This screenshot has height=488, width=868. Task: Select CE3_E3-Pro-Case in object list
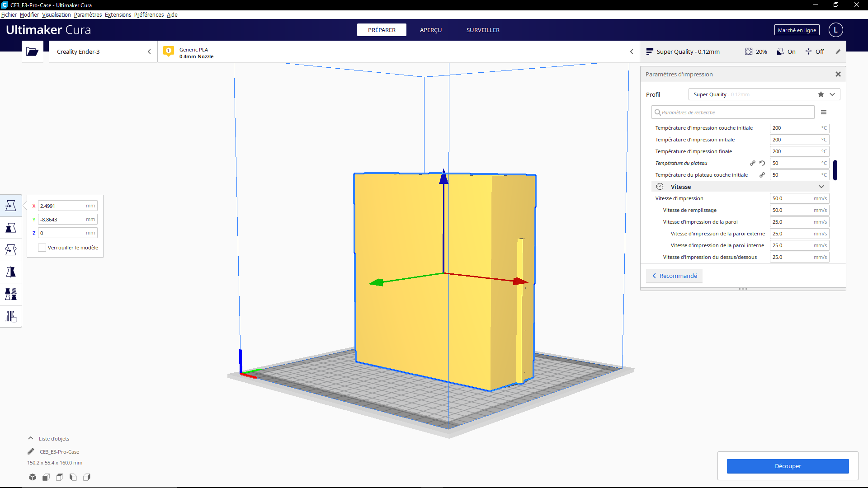(x=59, y=451)
